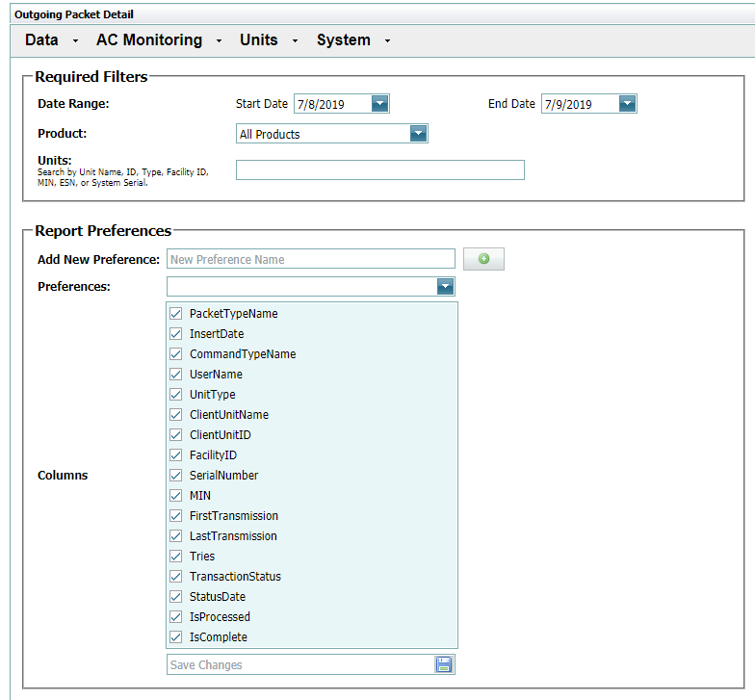
Task: Click the green add preference icon
Action: tap(483, 259)
